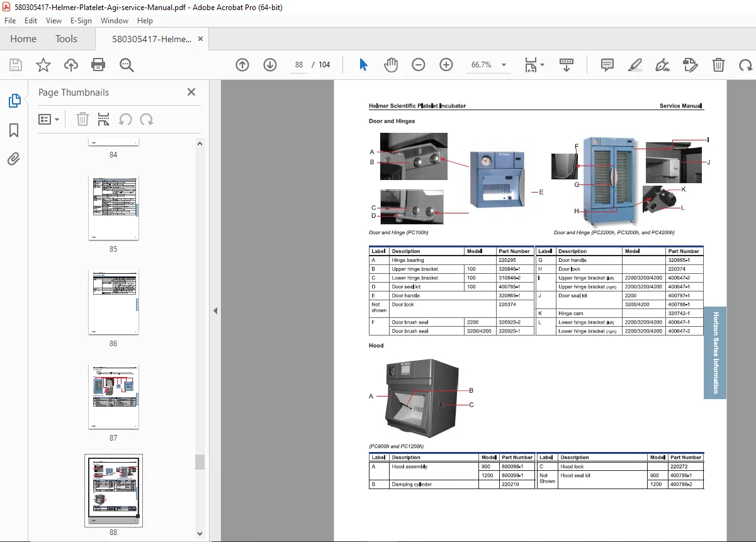The height and width of the screenshot is (542, 756).
Task: Activate the Hand pan tool
Action: point(391,65)
